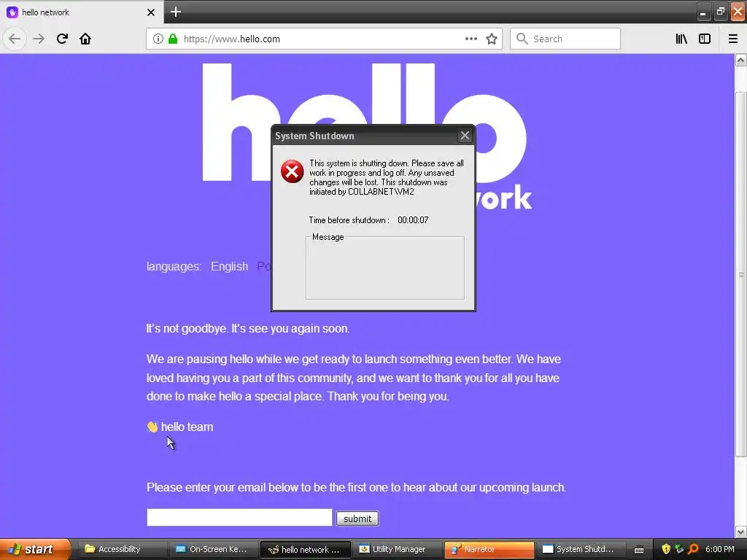
Task: Switch to On-Screen Keyboard taskbar item
Action: tap(214, 549)
